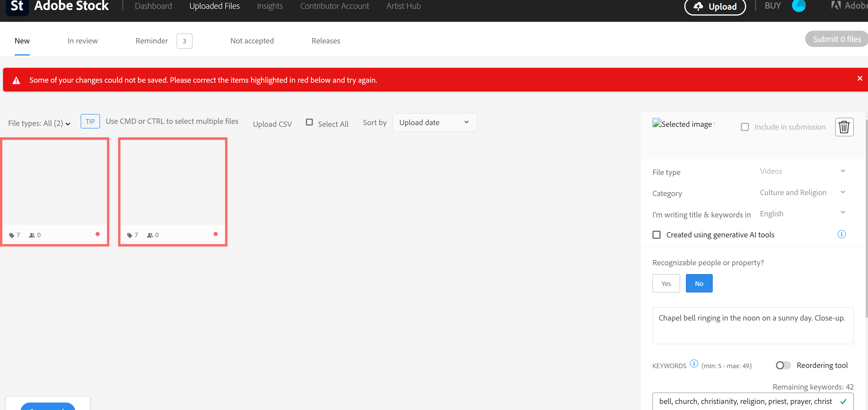The height and width of the screenshot is (410, 868).
Task: Click the Upload CSV link
Action: pos(272,124)
